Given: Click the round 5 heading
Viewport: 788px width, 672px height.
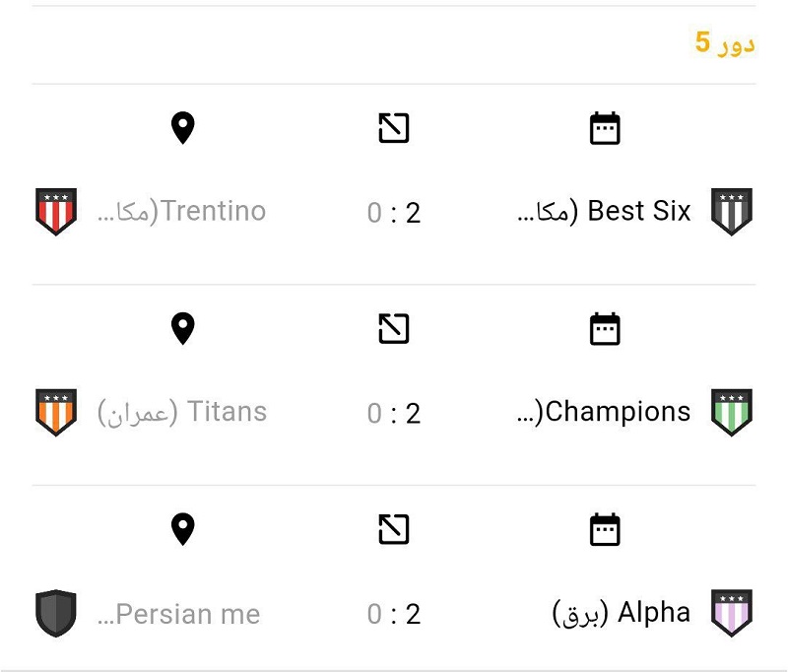Looking at the screenshot, I should pyautogui.click(x=725, y=43).
